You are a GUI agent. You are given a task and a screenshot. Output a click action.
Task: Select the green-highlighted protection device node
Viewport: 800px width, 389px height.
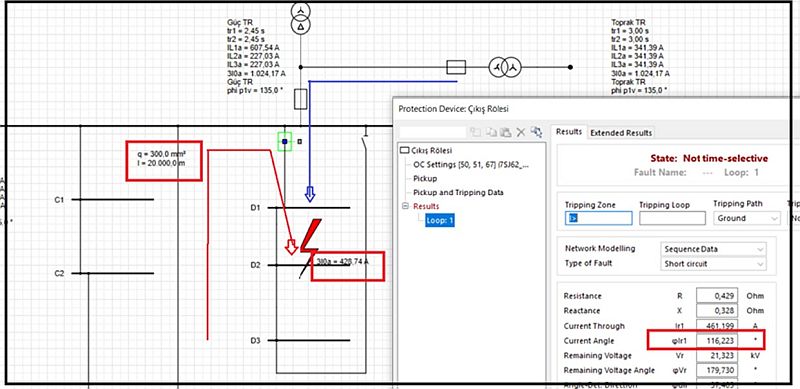[x=285, y=141]
